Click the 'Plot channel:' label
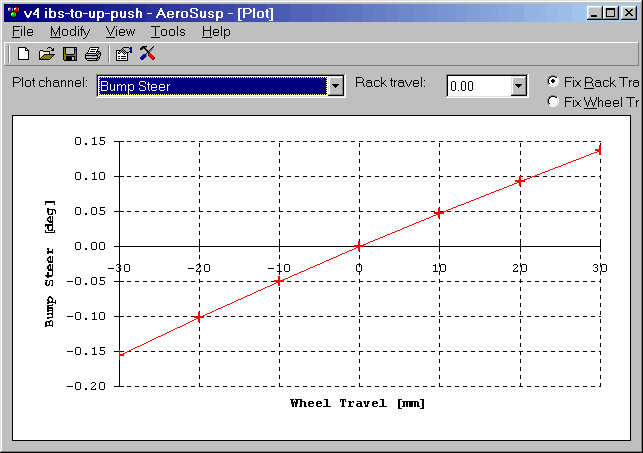Screen dimensions: 643x453 point(50,82)
